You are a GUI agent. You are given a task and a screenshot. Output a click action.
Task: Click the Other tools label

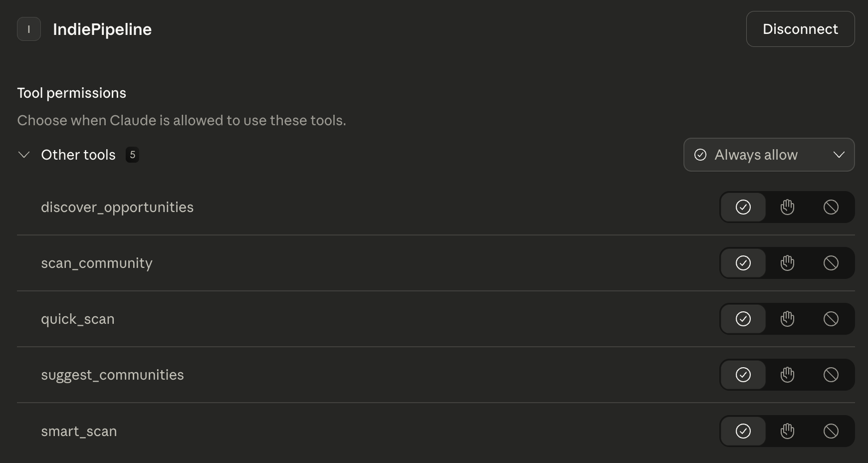click(78, 155)
